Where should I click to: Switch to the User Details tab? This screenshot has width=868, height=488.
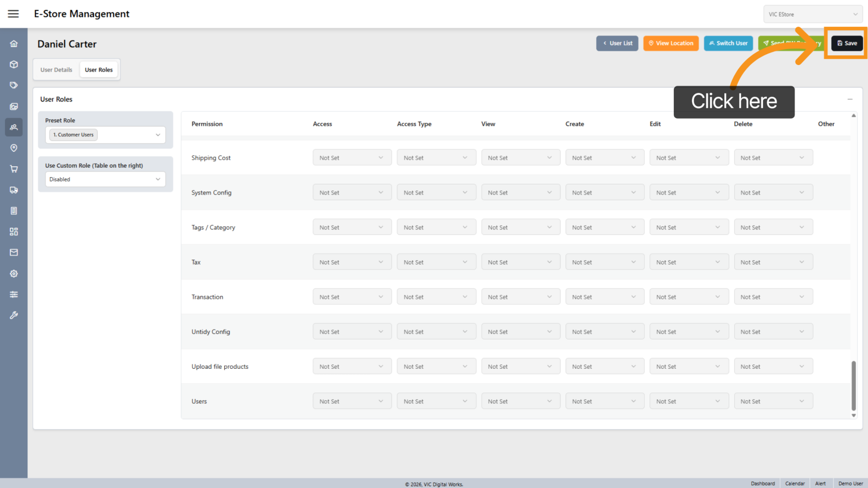click(56, 70)
